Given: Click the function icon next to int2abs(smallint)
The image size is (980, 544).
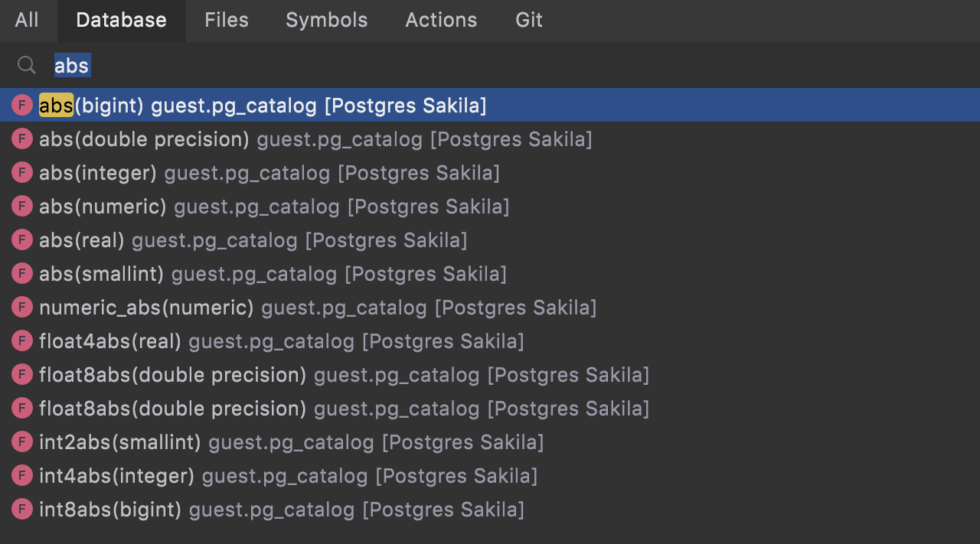Looking at the screenshot, I should coord(22,441).
